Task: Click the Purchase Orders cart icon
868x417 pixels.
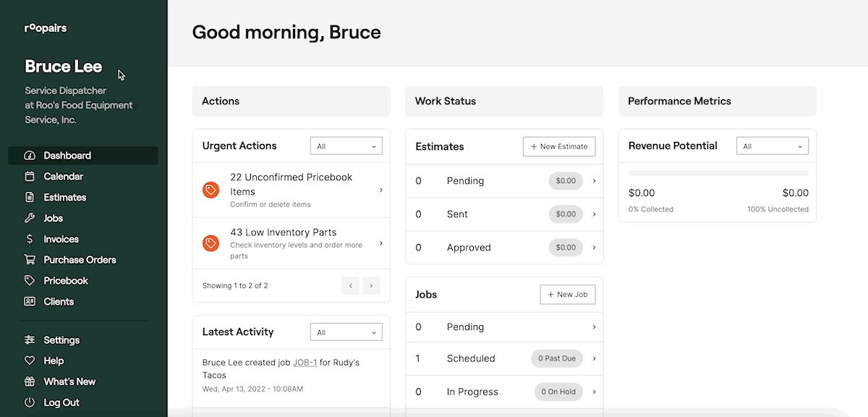Action: [x=30, y=260]
